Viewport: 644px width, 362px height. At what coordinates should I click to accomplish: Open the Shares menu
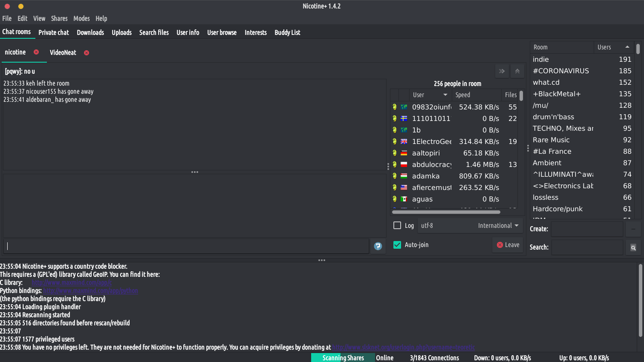coord(59,18)
